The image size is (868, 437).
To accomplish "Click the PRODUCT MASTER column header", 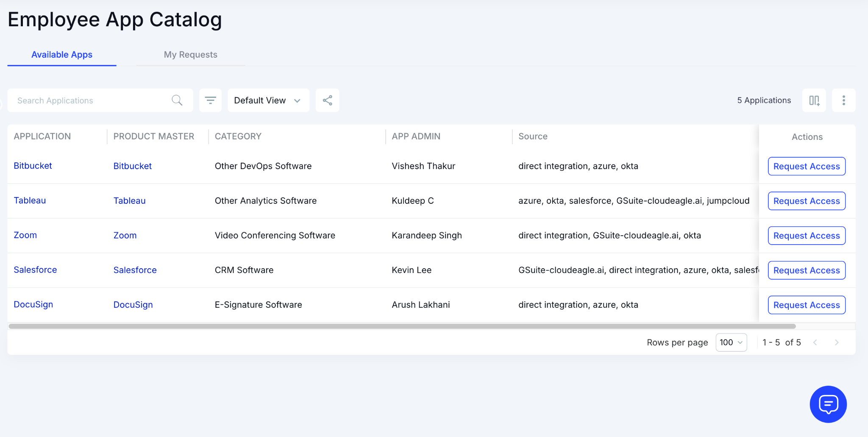I will click(x=153, y=136).
